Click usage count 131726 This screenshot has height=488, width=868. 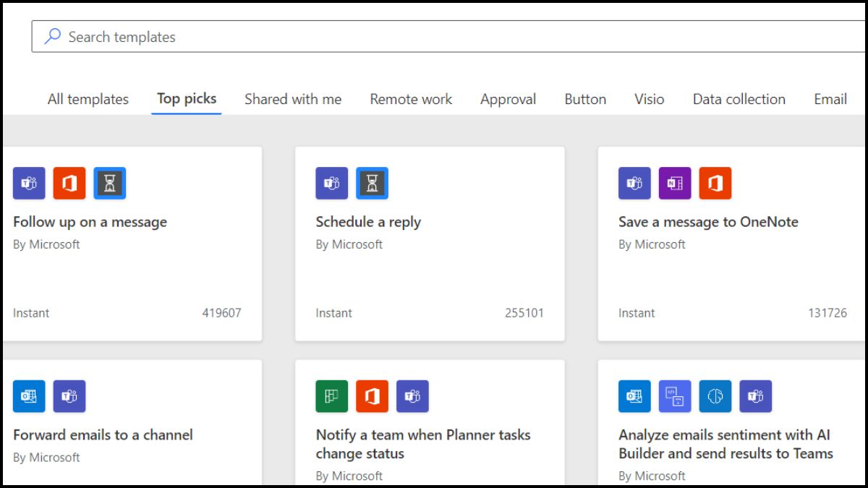tap(827, 313)
